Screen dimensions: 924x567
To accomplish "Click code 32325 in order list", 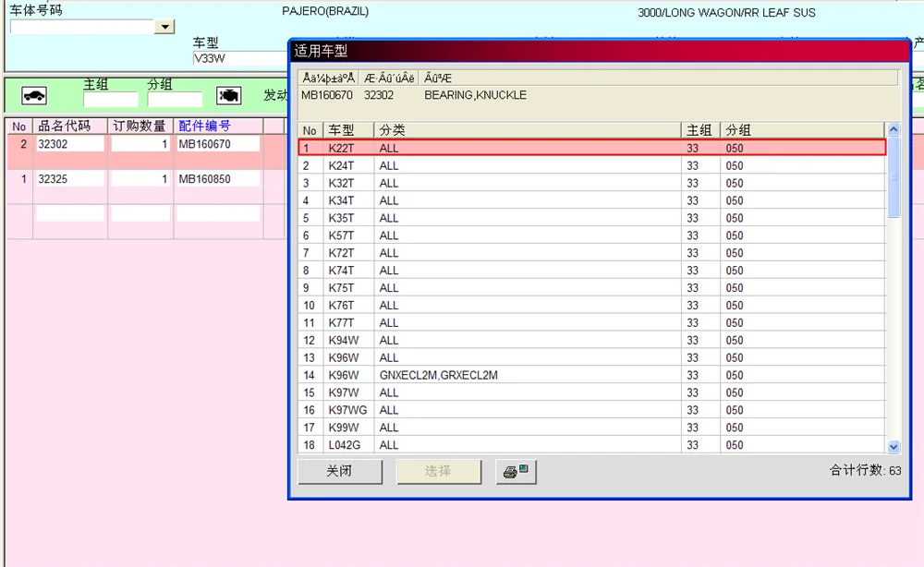I will click(x=70, y=179).
